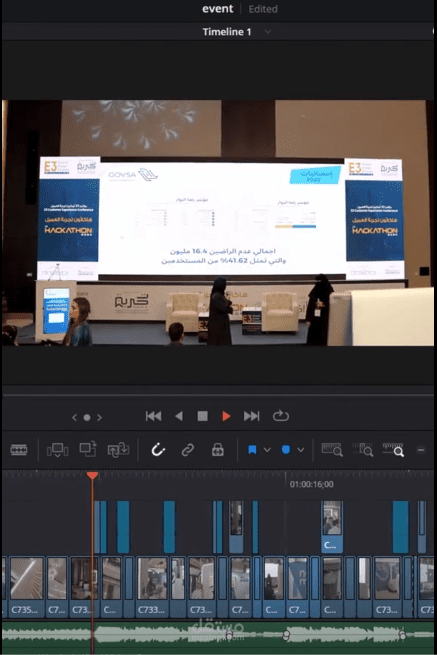
Task: Toggle timeline snapping magnet
Action: 158,450
